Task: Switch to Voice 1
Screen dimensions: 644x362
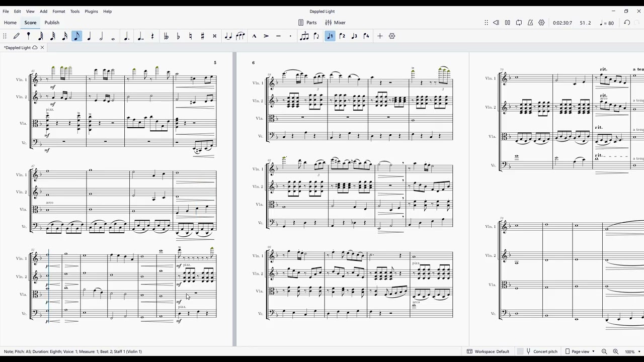Action: click(x=330, y=36)
